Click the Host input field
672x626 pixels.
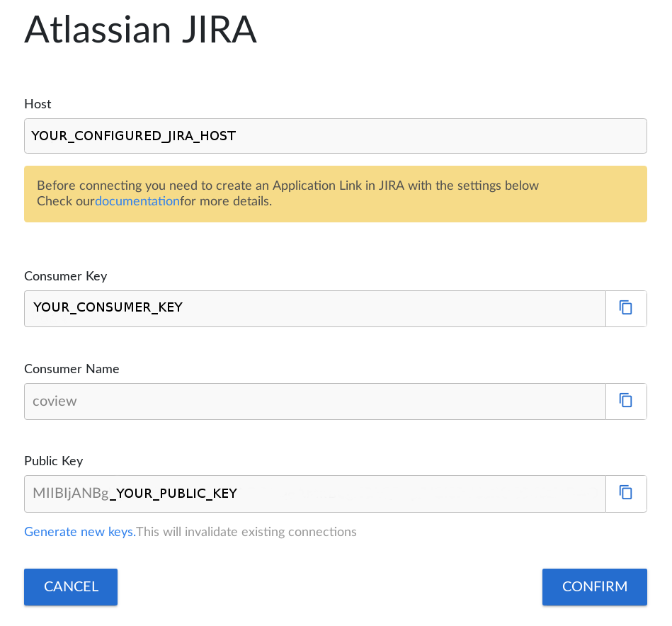(336, 136)
